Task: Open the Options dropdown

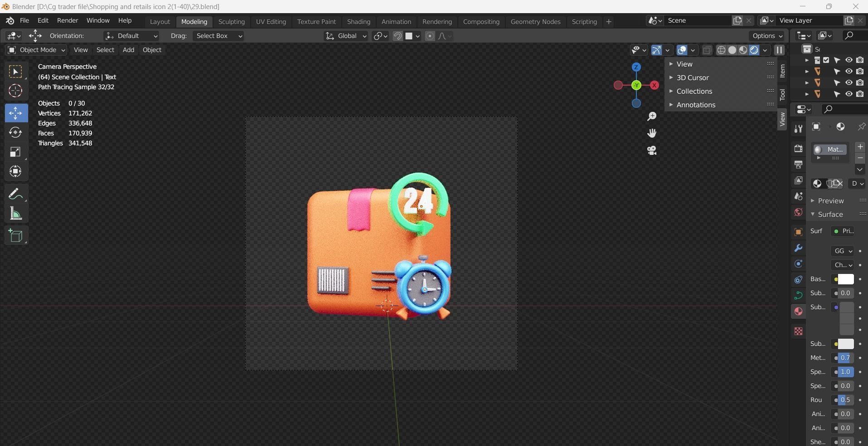Action: coord(767,36)
